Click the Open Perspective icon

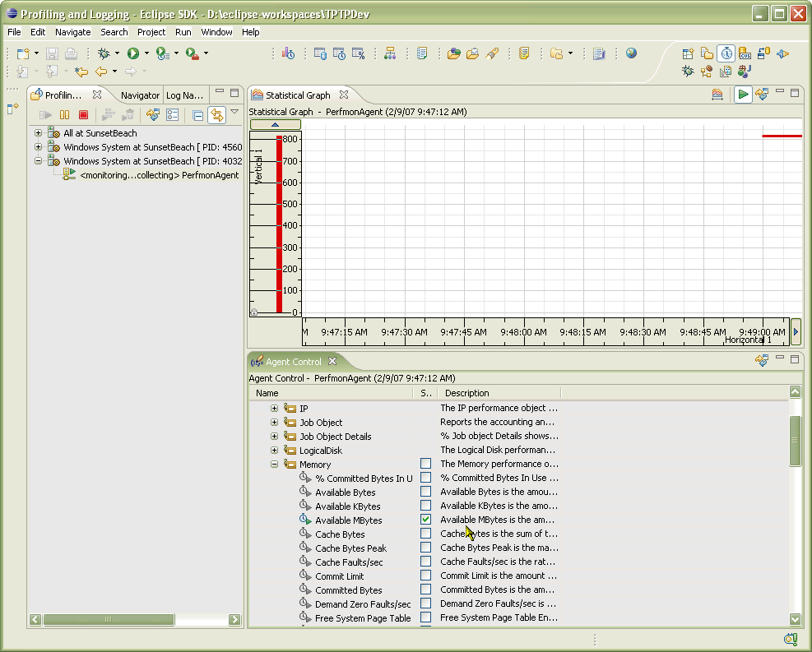[x=689, y=53]
